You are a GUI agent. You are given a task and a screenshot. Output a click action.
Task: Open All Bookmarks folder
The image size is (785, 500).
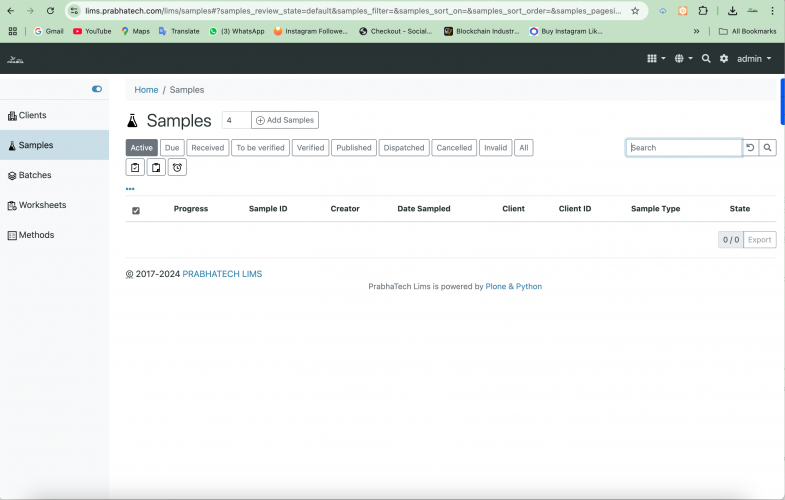747,31
